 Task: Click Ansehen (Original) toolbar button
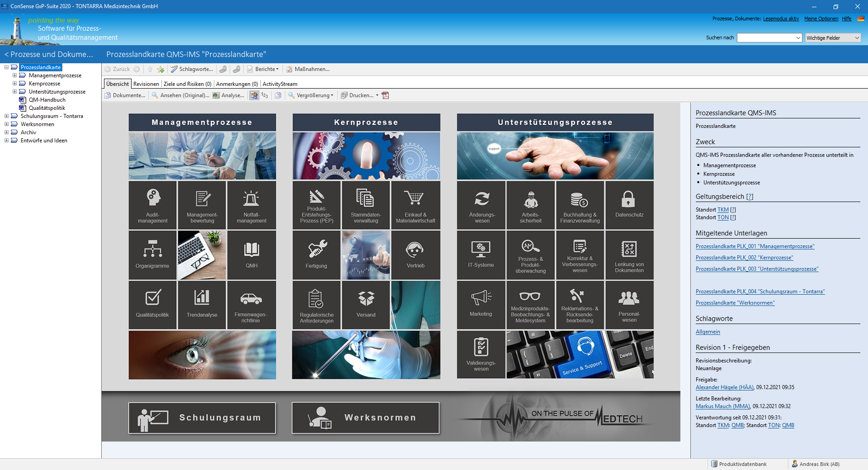point(180,95)
